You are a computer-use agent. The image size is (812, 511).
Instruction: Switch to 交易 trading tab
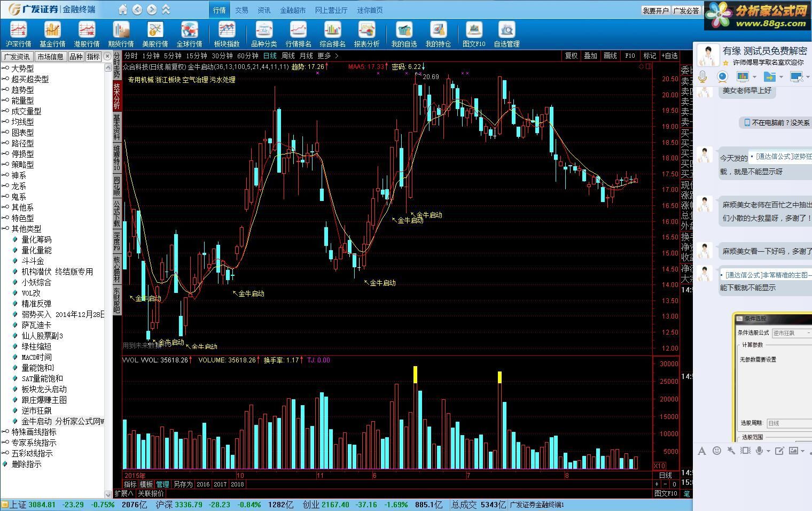pyautogui.click(x=241, y=10)
